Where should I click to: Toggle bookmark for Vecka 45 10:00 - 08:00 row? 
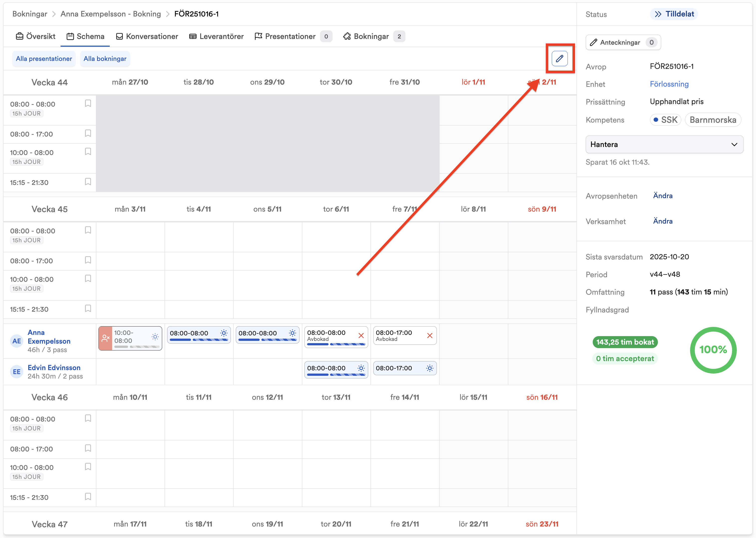[x=88, y=278]
